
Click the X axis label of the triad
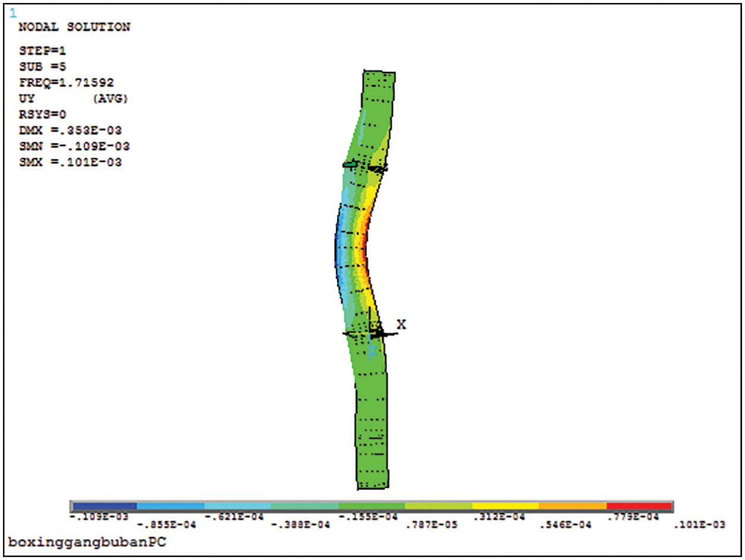[401, 324]
